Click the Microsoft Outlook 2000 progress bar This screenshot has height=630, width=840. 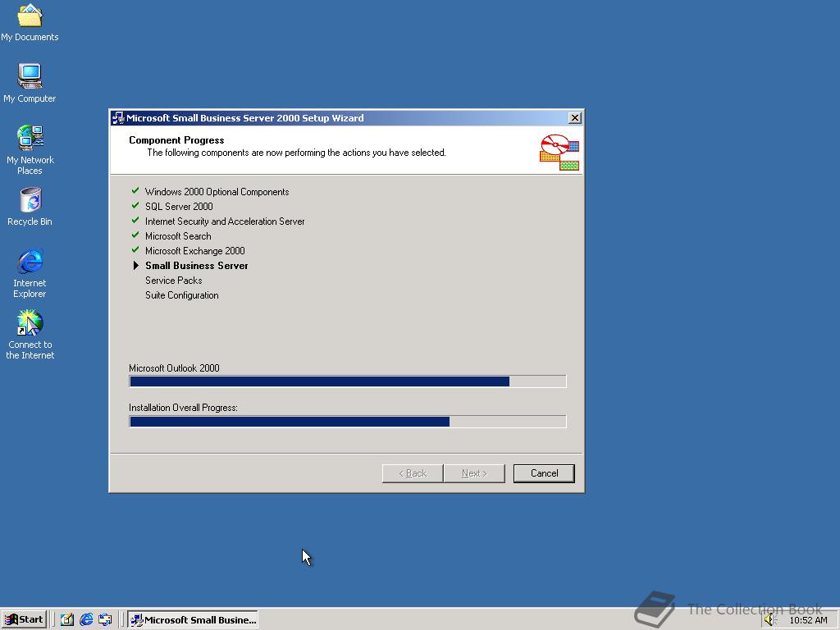[x=347, y=381]
